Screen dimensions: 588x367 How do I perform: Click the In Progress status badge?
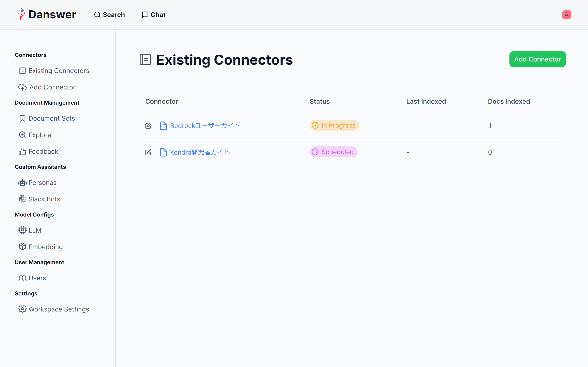(x=334, y=125)
